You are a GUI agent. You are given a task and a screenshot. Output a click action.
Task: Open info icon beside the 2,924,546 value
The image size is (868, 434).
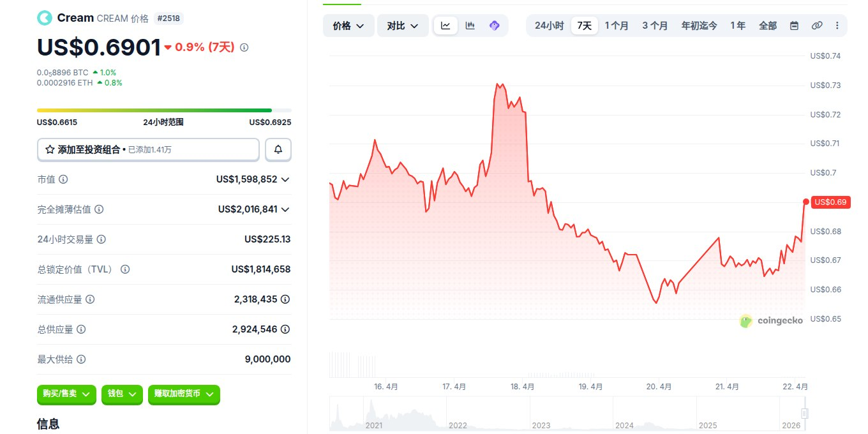[285, 329]
